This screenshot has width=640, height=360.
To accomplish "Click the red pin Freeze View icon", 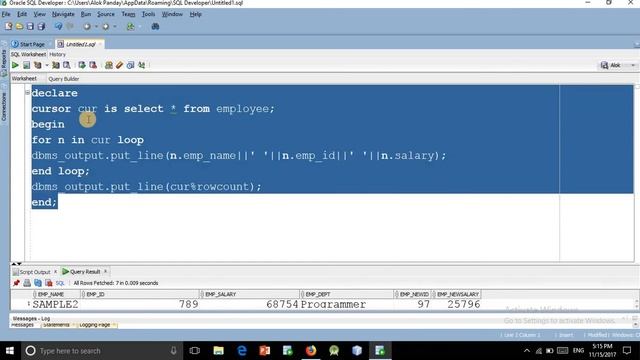I will point(16,283).
